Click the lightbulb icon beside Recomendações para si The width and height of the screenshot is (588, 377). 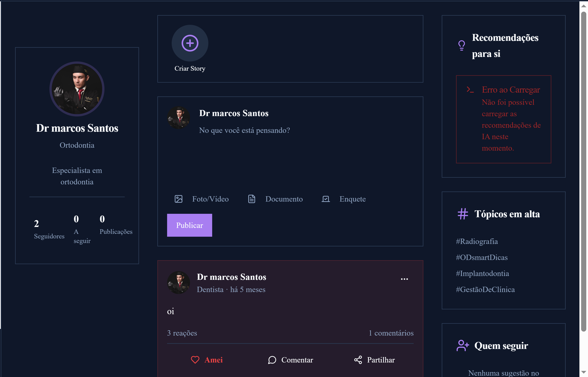pos(461,45)
